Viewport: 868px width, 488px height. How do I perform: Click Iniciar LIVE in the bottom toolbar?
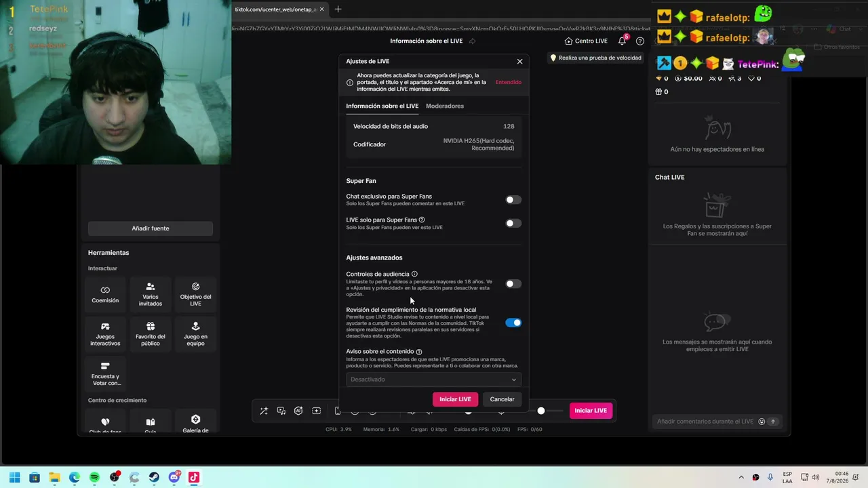pos(591,411)
